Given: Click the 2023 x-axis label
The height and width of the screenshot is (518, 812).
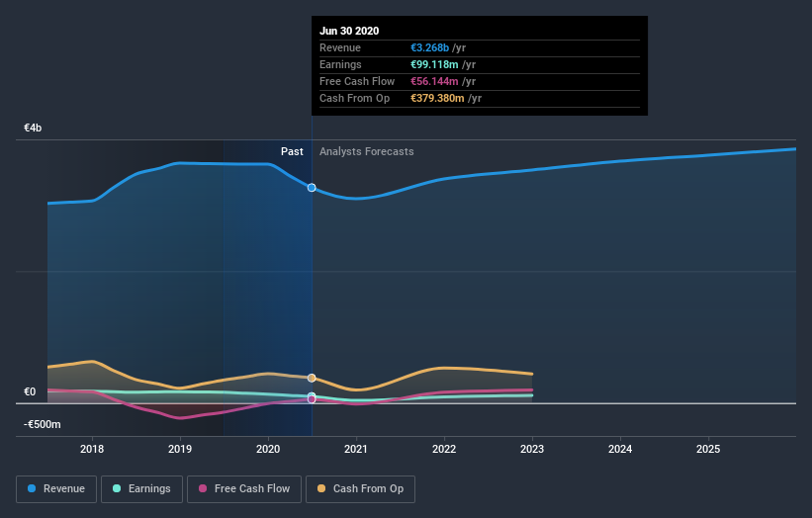Looking at the screenshot, I should click(x=532, y=449).
